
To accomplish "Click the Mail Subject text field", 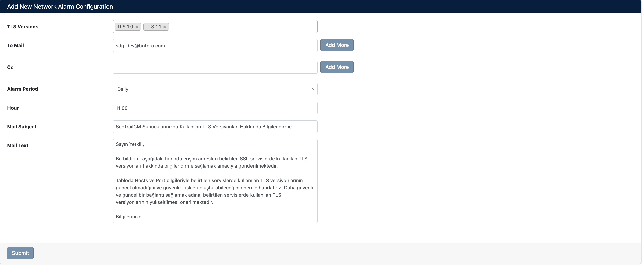I will [x=215, y=127].
